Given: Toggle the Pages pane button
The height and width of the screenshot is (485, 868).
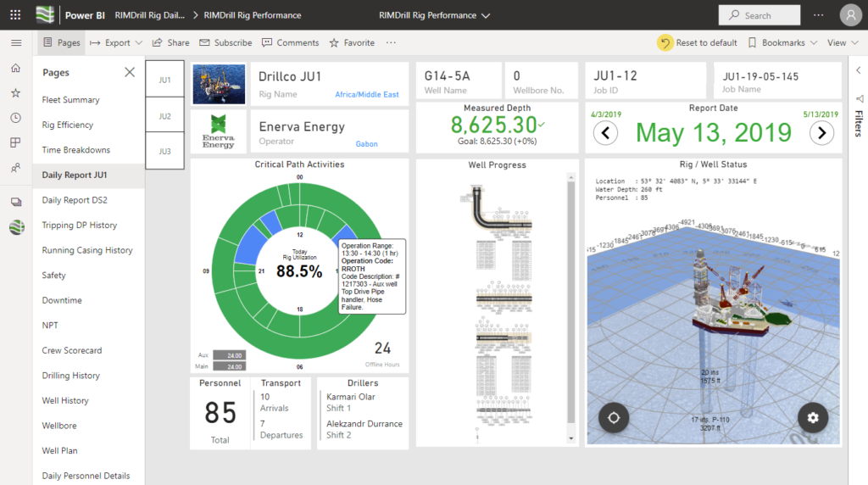Looking at the screenshot, I should pyautogui.click(x=61, y=42).
